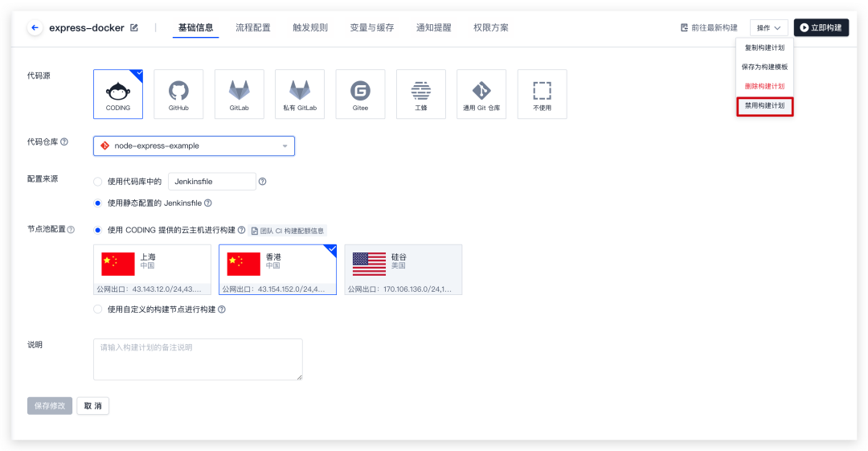This screenshot has width=868, height=451.
Task: Open the 操作 dropdown menu
Action: click(769, 27)
